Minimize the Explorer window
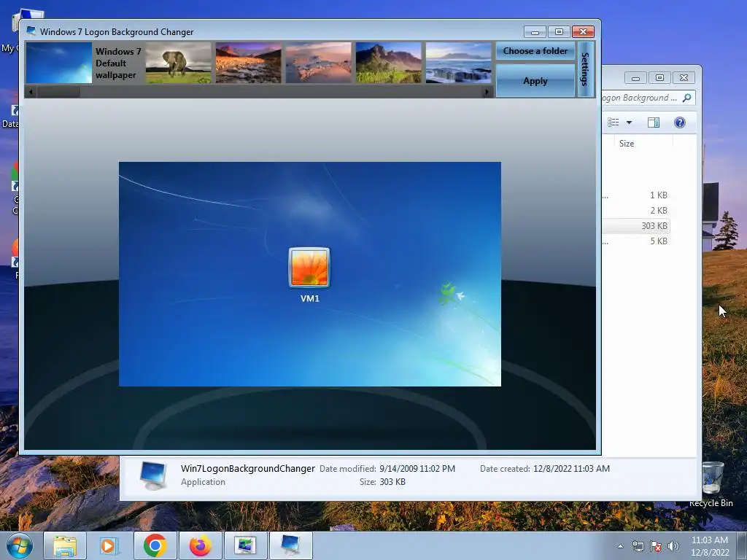The image size is (747, 560). [635, 77]
